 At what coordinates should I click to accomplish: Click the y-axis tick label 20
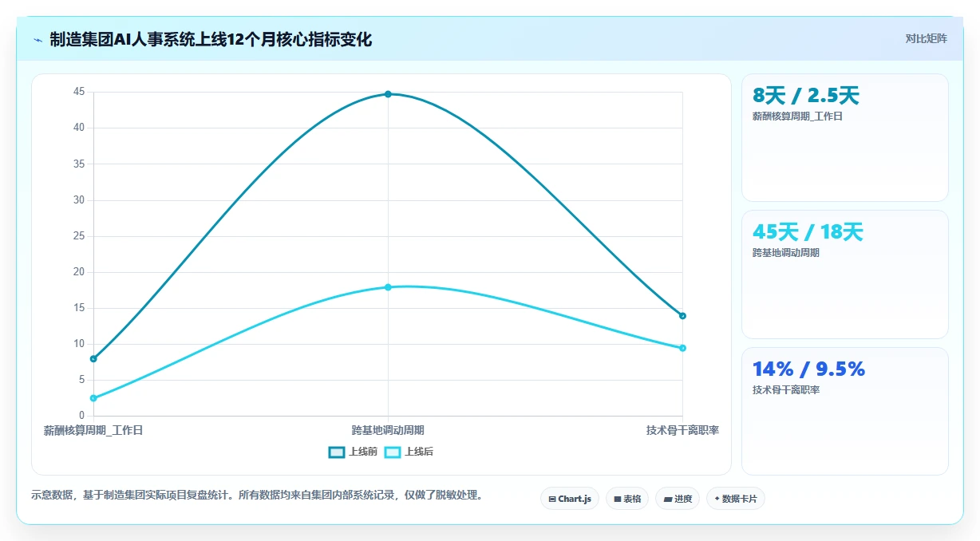pos(79,272)
